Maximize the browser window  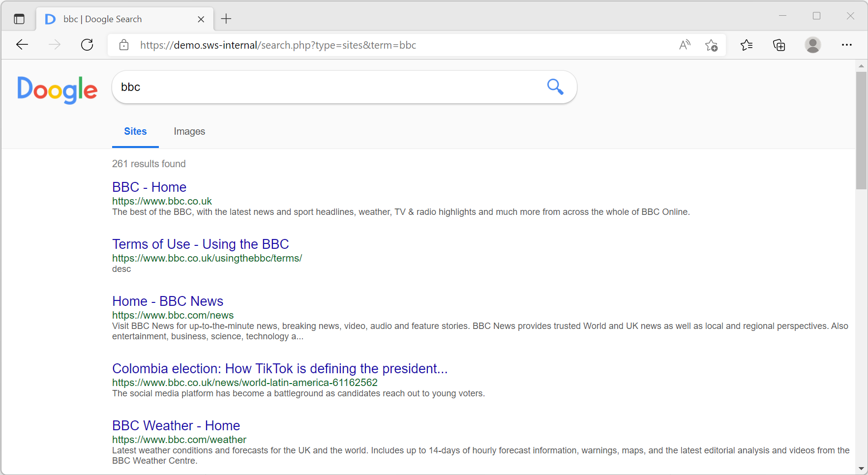[816, 16]
